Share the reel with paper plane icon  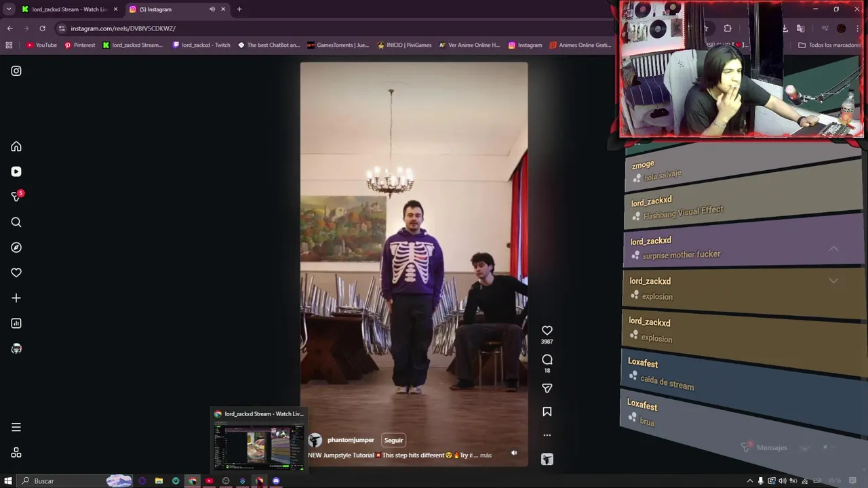click(547, 388)
